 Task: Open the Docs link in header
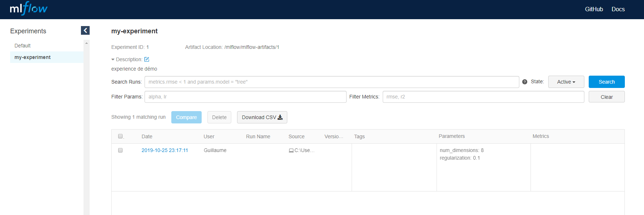coord(618,9)
